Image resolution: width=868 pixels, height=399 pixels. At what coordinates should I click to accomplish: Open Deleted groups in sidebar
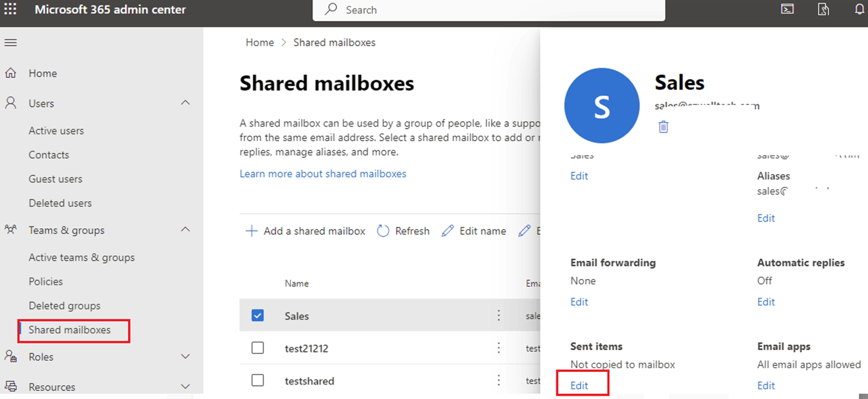[x=65, y=305]
